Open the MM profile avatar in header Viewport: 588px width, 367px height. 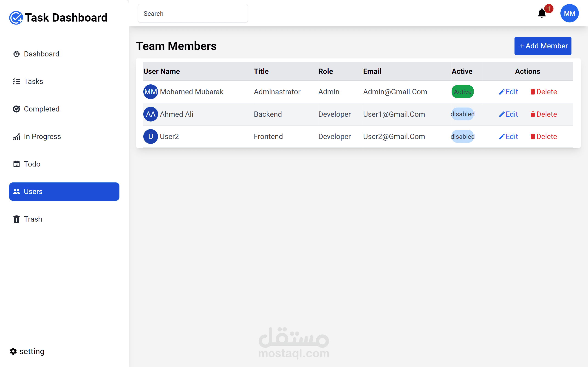click(569, 13)
